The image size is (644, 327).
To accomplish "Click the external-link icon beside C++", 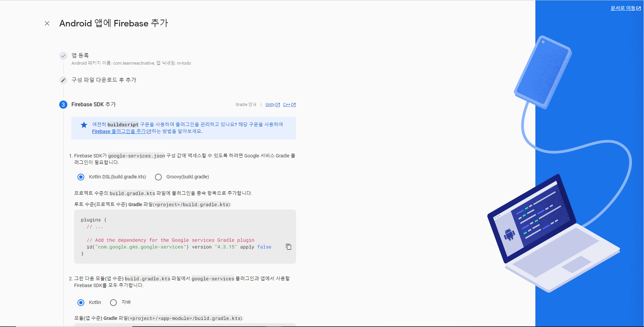I will (294, 105).
